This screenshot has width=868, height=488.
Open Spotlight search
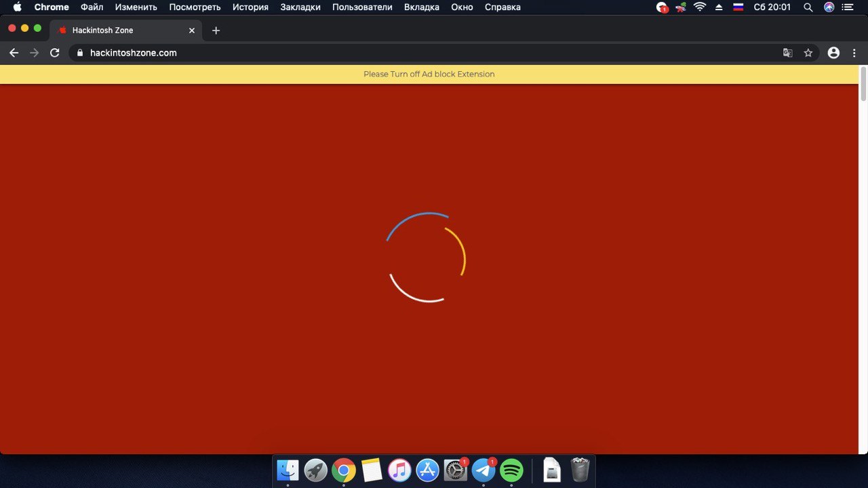pos(808,7)
